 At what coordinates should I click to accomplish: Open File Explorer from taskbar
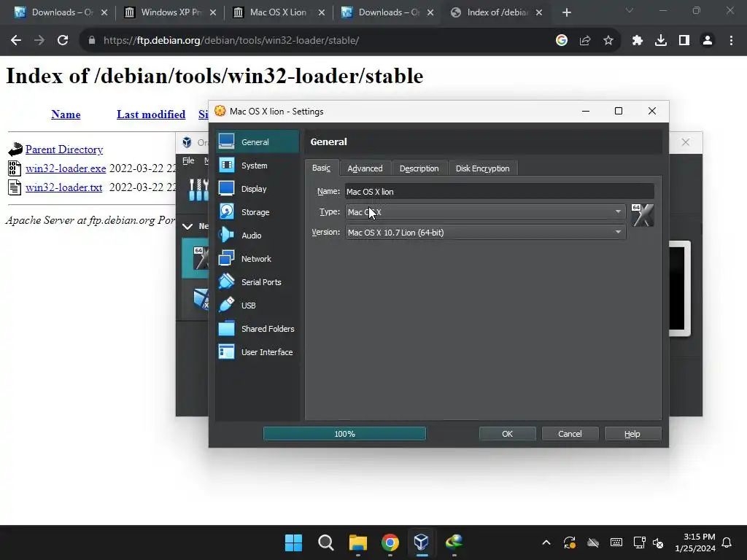(357, 542)
